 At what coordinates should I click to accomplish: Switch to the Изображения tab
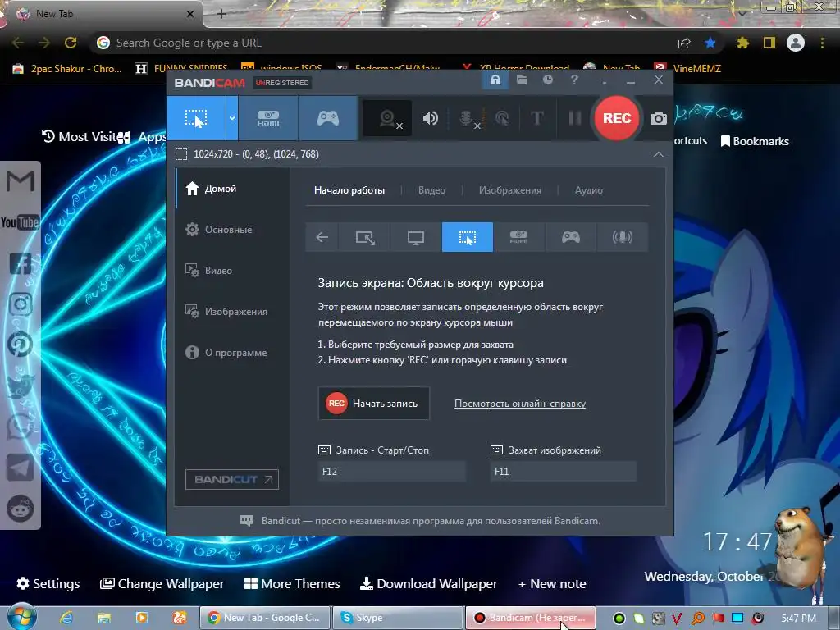pos(510,190)
